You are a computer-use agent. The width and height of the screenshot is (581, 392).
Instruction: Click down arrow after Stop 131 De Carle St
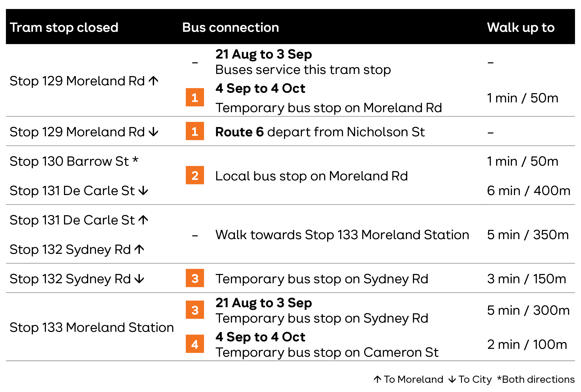143,191
